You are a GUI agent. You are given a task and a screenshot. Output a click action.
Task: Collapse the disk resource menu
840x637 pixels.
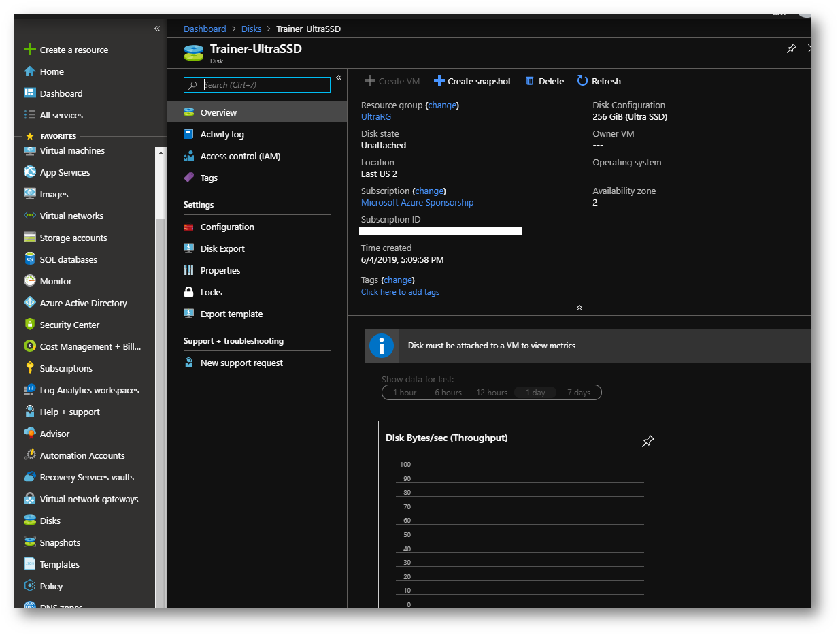(x=339, y=78)
